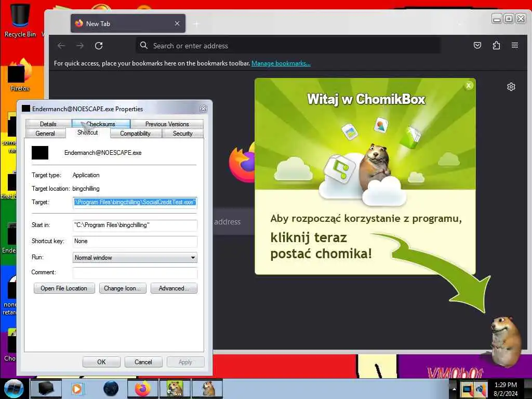Click the Firefox forward arrow
This screenshot has width=532, height=399.
(x=80, y=46)
